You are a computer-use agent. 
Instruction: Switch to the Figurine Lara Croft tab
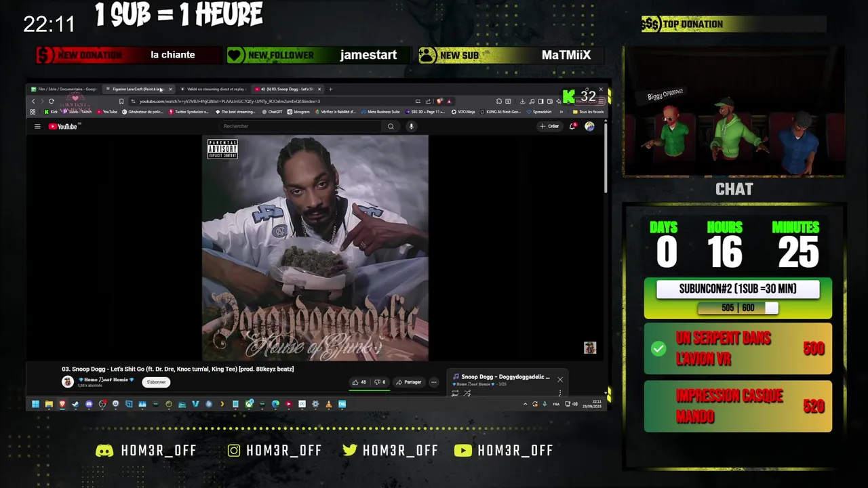coord(138,89)
